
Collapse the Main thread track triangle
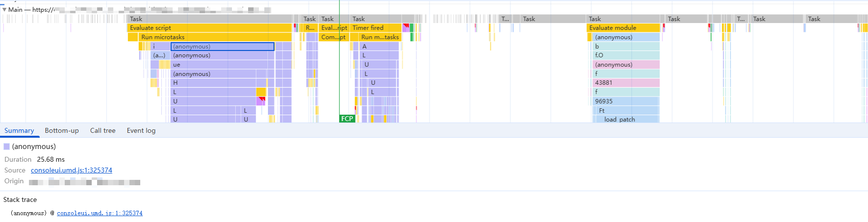[4, 9]
